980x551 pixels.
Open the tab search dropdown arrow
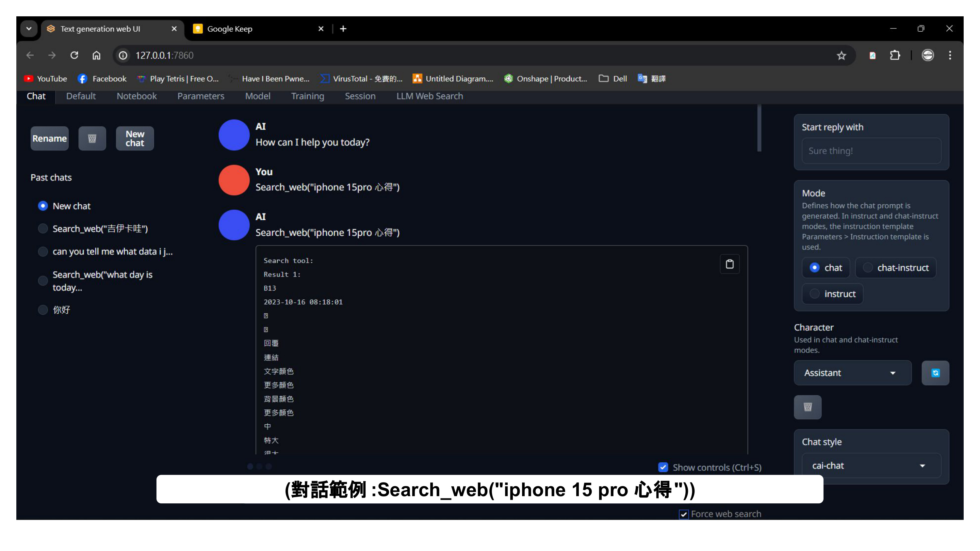pyautogui.click(x=29, y=29)
